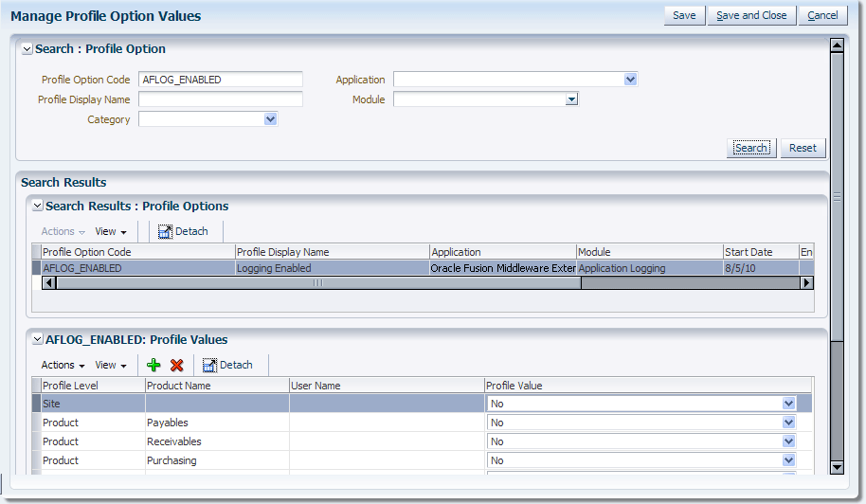Viewport: 866px width, 504px height.
Task: Open the Profile Value dropdown for Receivables
Action: click(788, 441)
